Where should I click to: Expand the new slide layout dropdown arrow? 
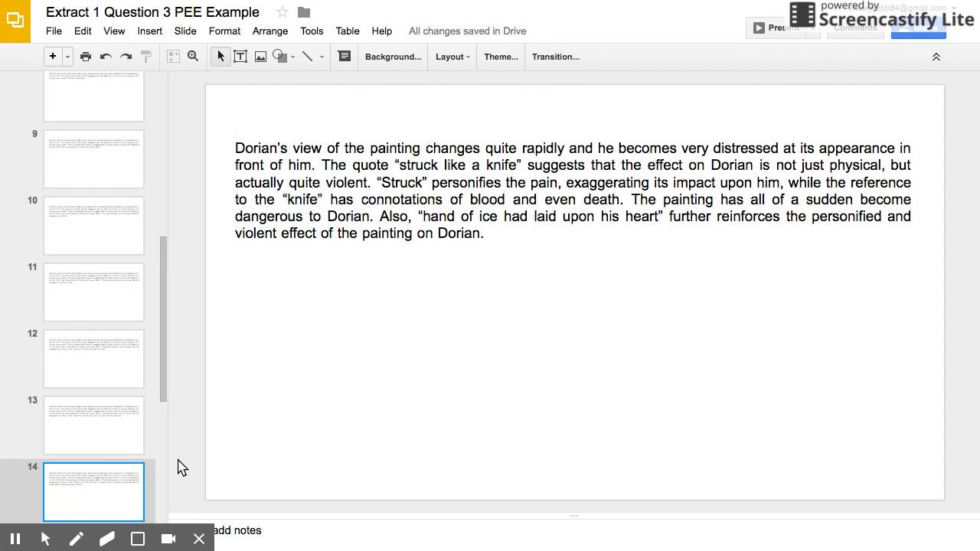tap(67, 57)
